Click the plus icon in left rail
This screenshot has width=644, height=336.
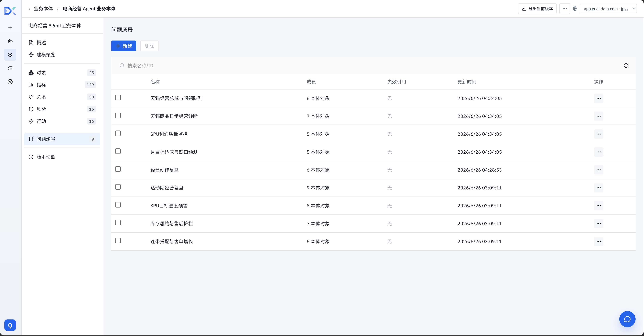coord(10,28)
